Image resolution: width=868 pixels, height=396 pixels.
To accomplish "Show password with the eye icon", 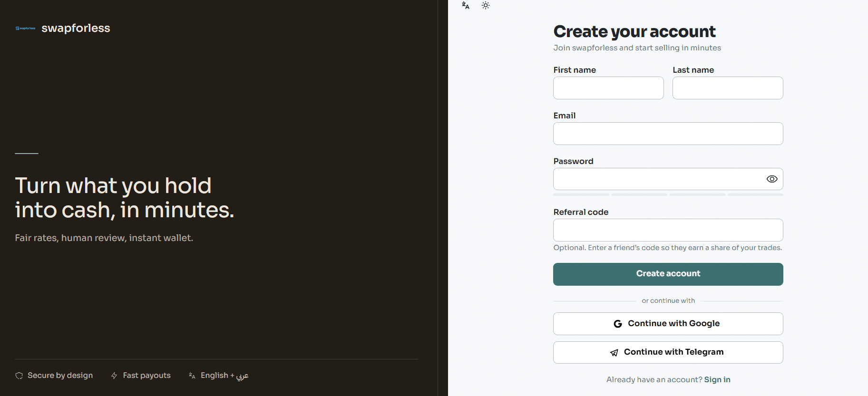I will pos(772,179).
